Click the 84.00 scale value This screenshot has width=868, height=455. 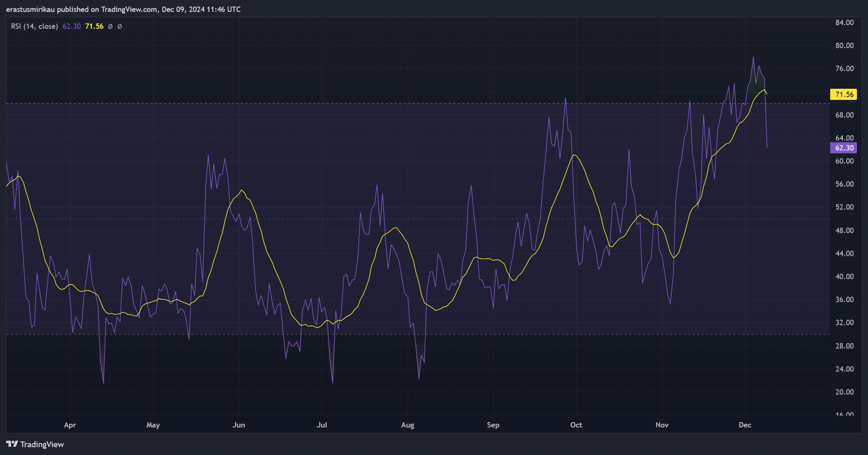[x=845, y=23]
